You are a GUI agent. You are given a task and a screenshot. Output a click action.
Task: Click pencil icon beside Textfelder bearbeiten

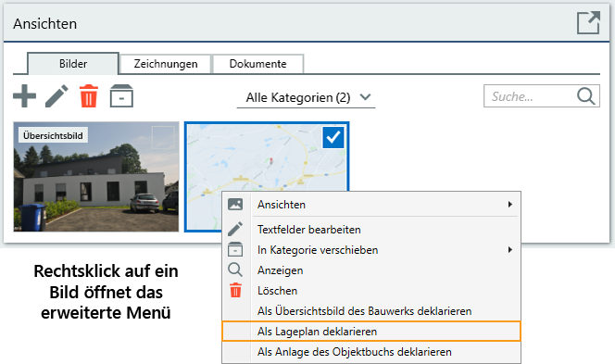pyautogui.click(x=235, y=229)
